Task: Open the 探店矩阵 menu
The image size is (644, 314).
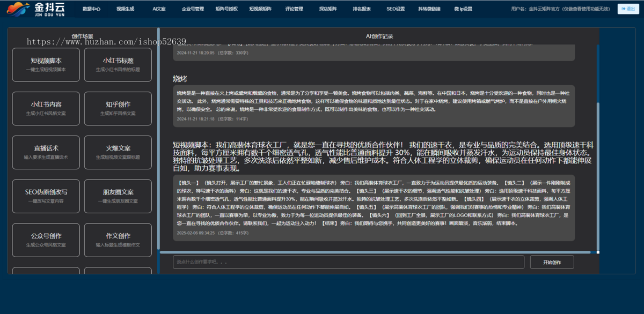Action: (x=328, y=9)
